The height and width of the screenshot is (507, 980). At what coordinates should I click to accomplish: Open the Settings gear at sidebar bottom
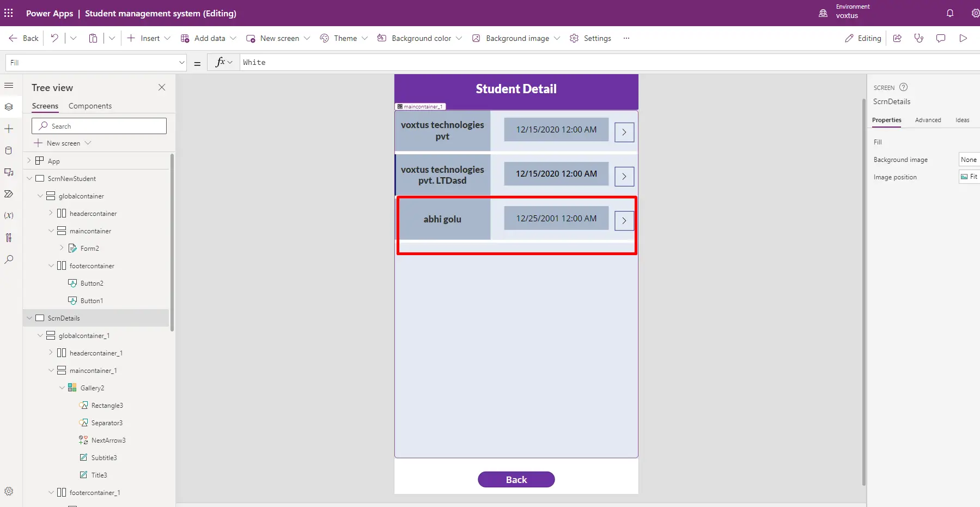(x=9, y=491)
